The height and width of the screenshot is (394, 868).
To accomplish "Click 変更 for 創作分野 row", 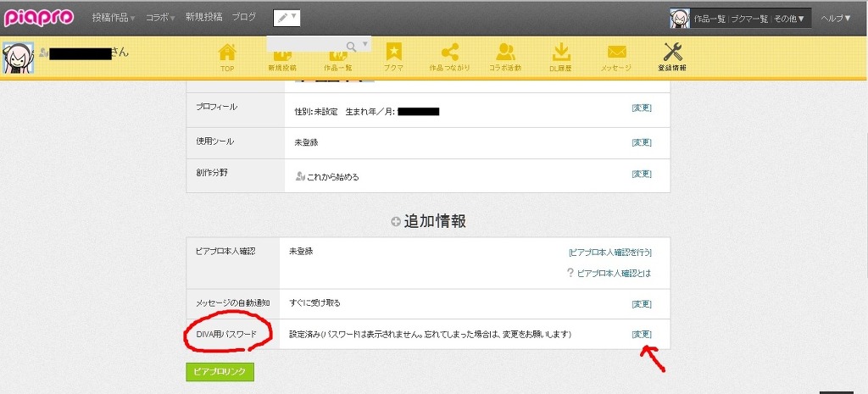I will 642,174.
